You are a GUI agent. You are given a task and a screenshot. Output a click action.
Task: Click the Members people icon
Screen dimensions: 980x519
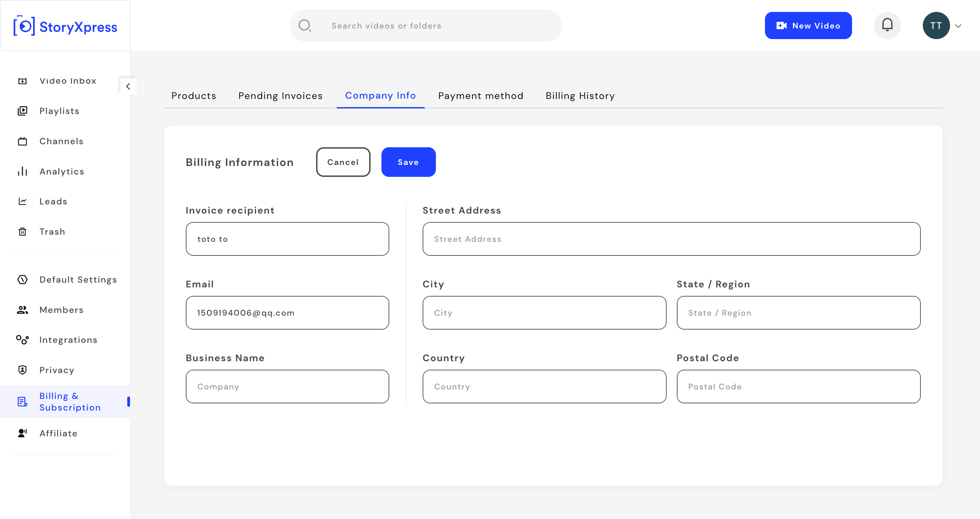click(x=22, y=310)
